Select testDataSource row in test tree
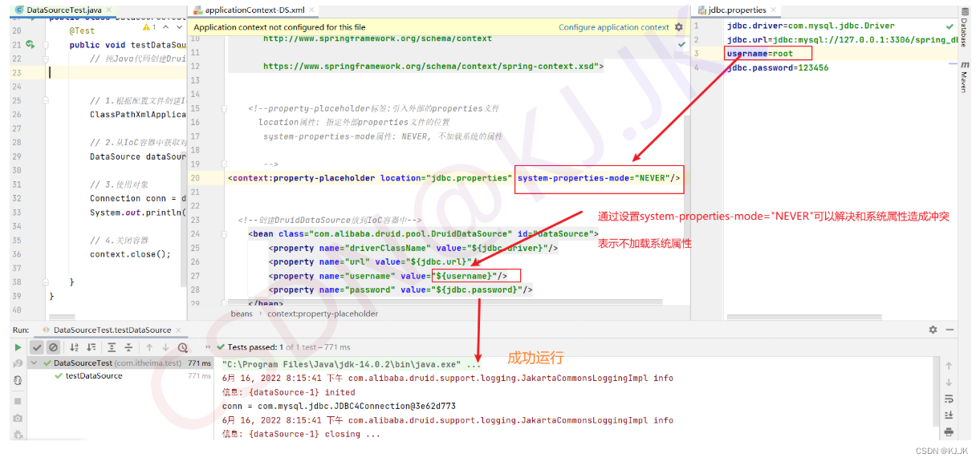The height and width of the screenshot is (462, 980). [120, 375]
